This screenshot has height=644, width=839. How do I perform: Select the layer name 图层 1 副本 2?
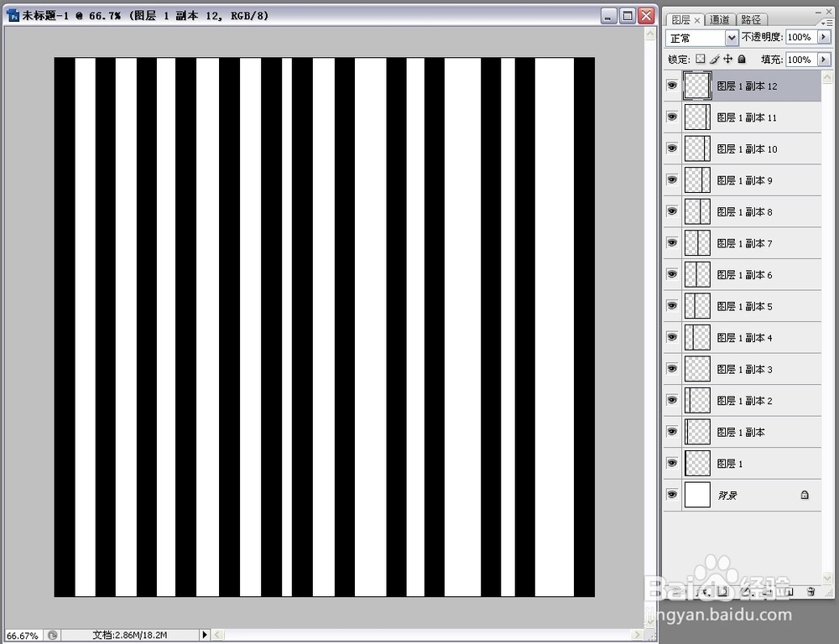point(744,401)
